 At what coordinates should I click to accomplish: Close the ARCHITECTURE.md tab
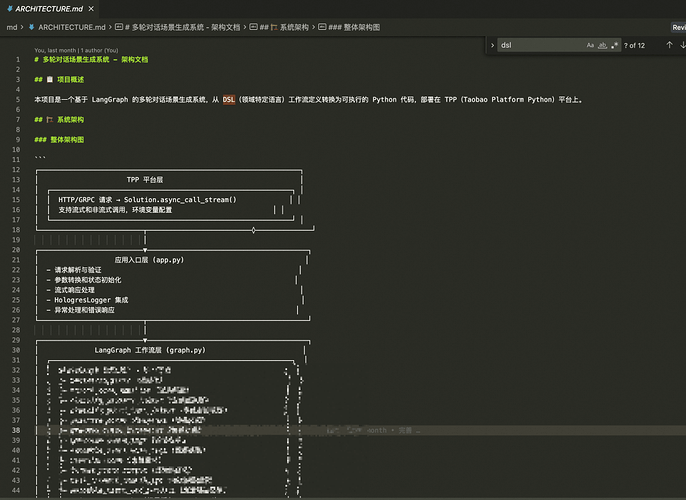[92, 8]
